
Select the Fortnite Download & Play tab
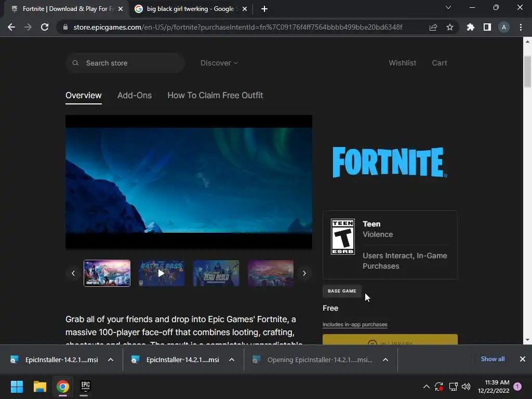point(66,9)
